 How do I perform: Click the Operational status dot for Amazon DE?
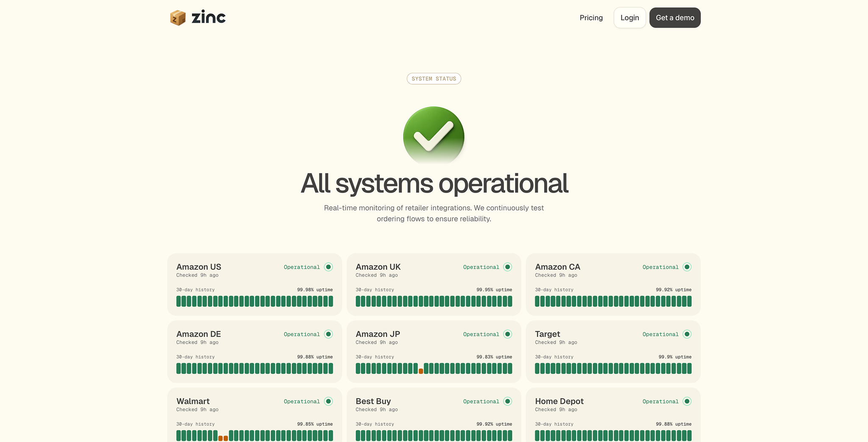[x=328, y=334]
